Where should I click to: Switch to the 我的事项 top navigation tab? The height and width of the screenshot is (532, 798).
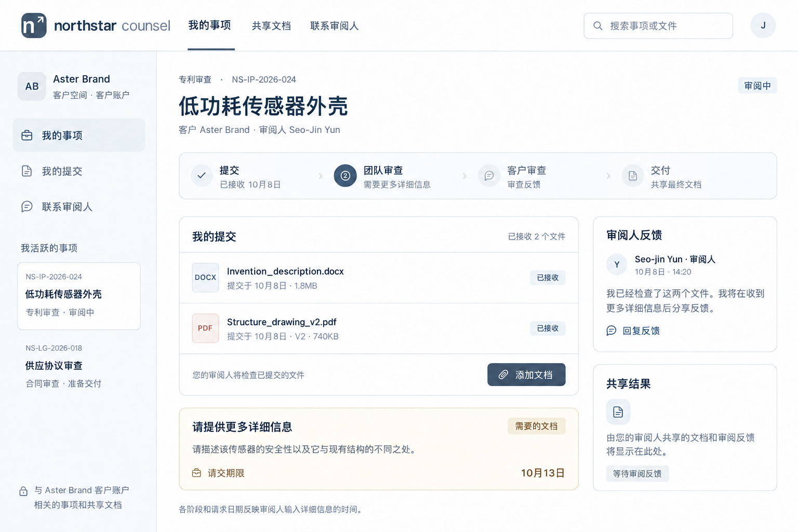click(x=210, y=25)
